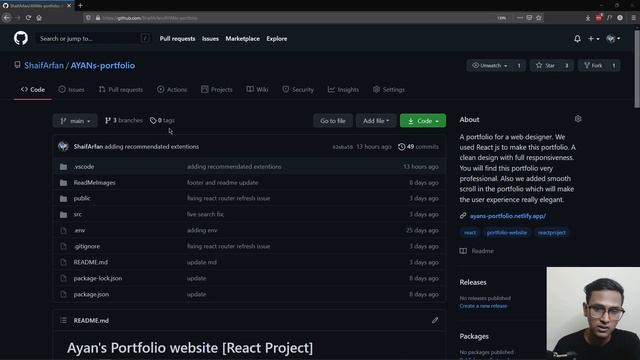Expand the Add file dropdown

click(x=376, y=121)
